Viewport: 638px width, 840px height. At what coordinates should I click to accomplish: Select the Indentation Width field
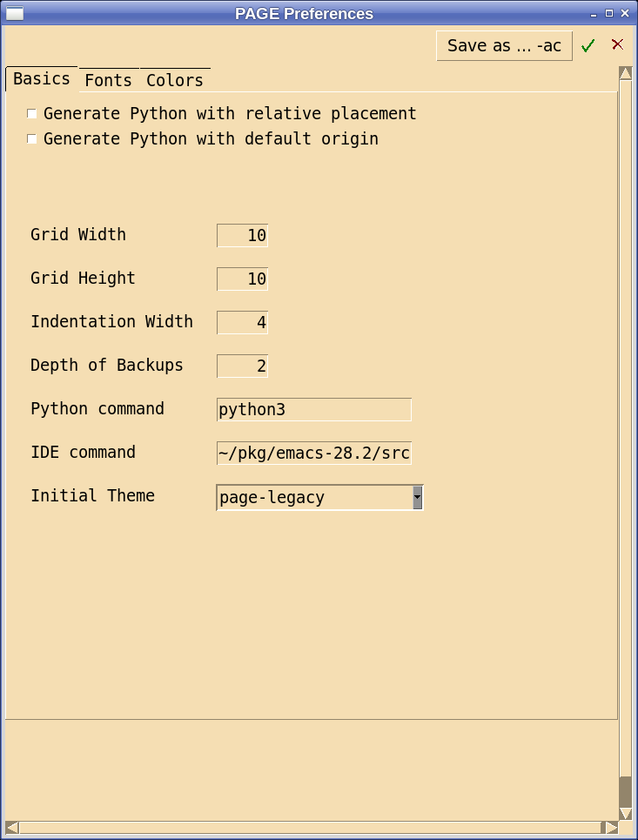pyautogui.click(x=241, y=322)
